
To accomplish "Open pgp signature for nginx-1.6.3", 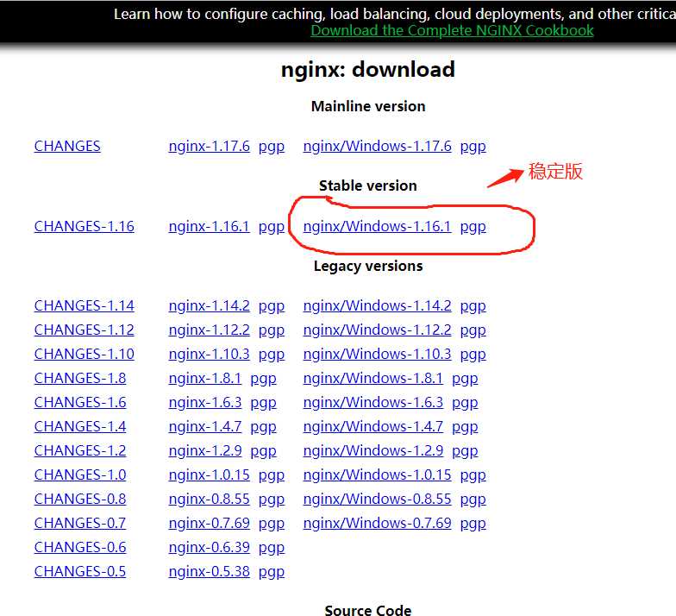I will pos(264,403).
